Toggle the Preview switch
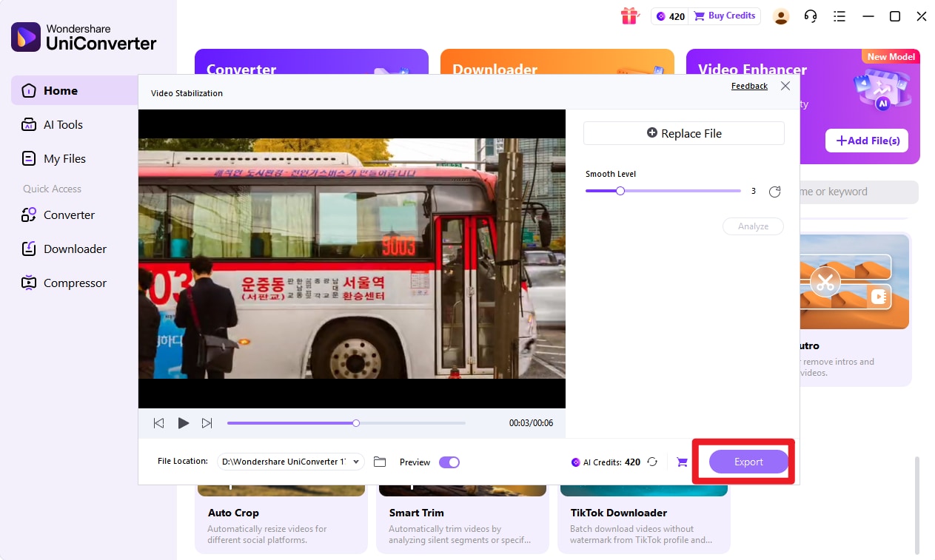The height and width of the screenshot is (560, 935). pyautogui.click(x=449, y=462)
